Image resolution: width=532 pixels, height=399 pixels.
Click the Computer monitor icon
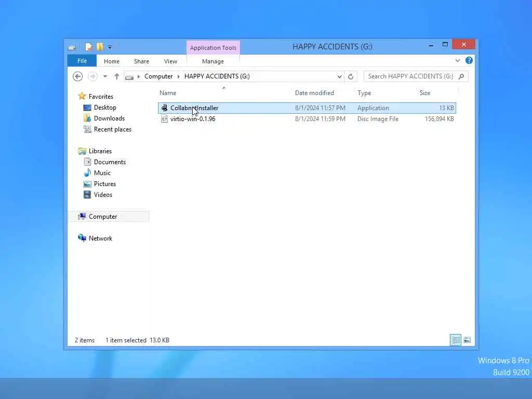click(82, 217)
